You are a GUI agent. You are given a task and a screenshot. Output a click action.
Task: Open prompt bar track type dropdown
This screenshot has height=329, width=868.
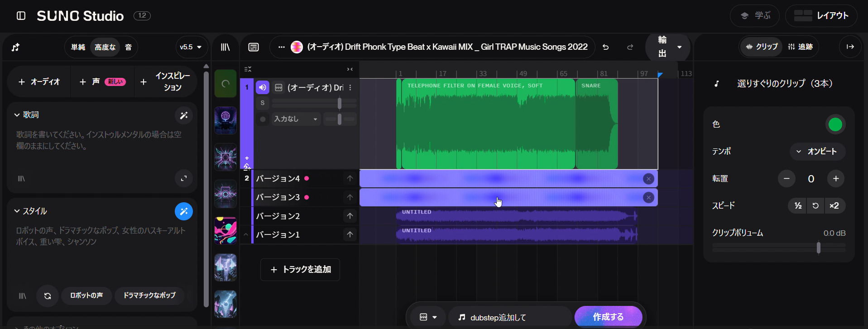[x=428, y=317]
